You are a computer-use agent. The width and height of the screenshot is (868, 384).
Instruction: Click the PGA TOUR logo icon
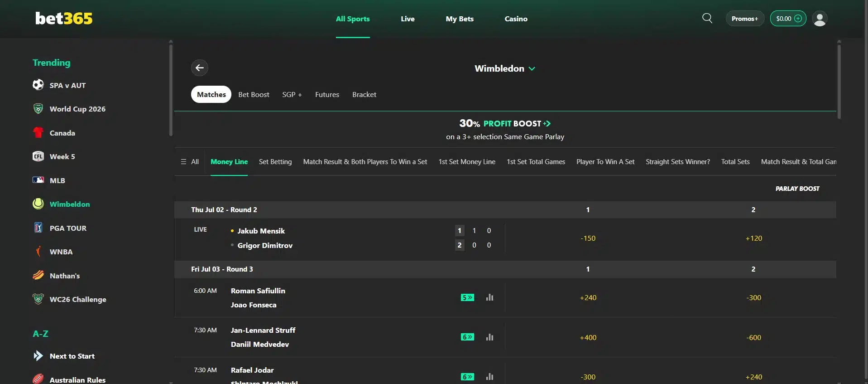click(x=38, y=228)
